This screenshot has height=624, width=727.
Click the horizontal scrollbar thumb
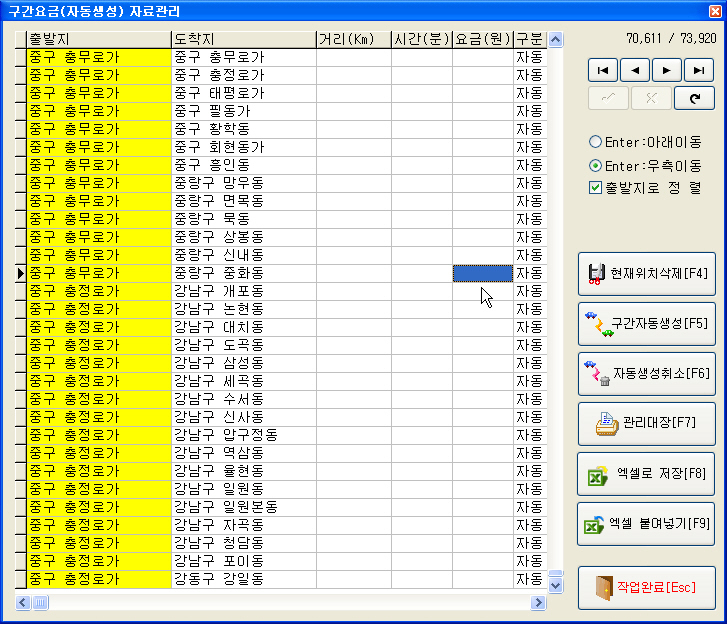pos(40,603)
